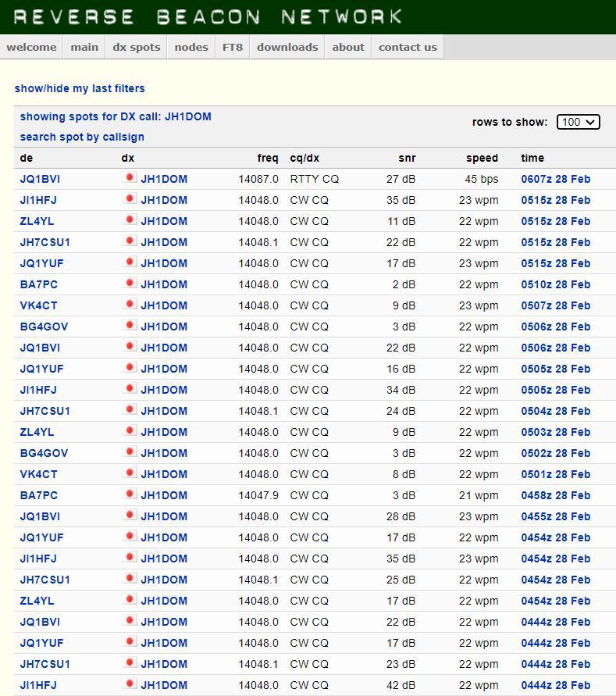Viewport: 616px width, 696px height.
Task: Open spotter JI1HFJ in the 35 dB 0515z row
Action: point(38,200)
